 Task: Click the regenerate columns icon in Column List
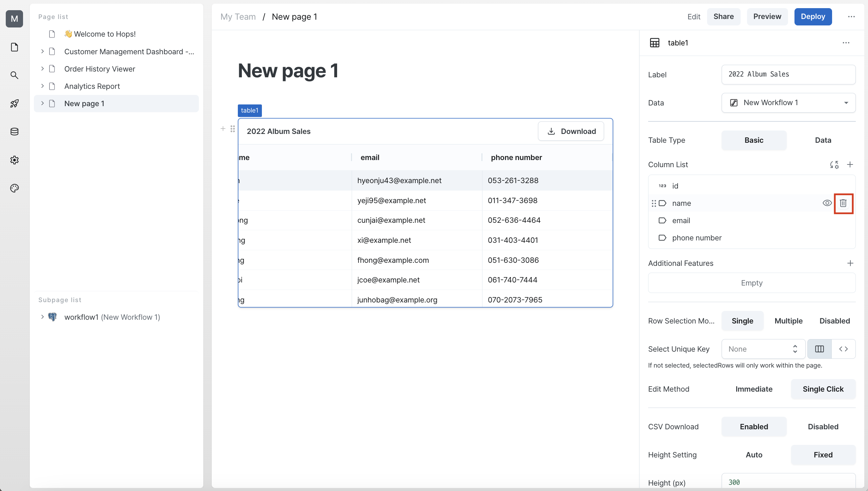point(834,165)
